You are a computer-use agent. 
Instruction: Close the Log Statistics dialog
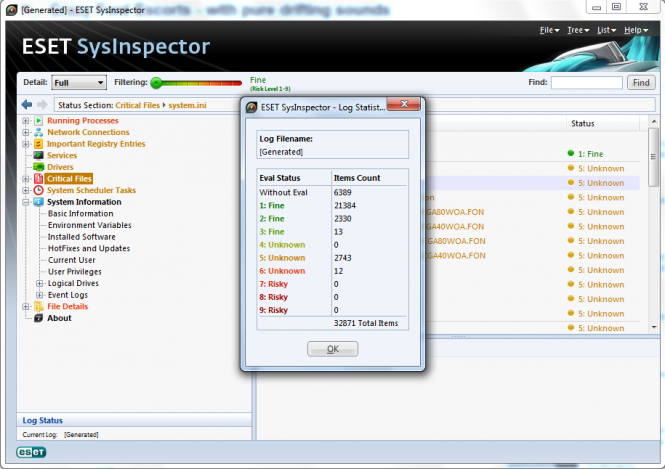[x=404, y=104]
